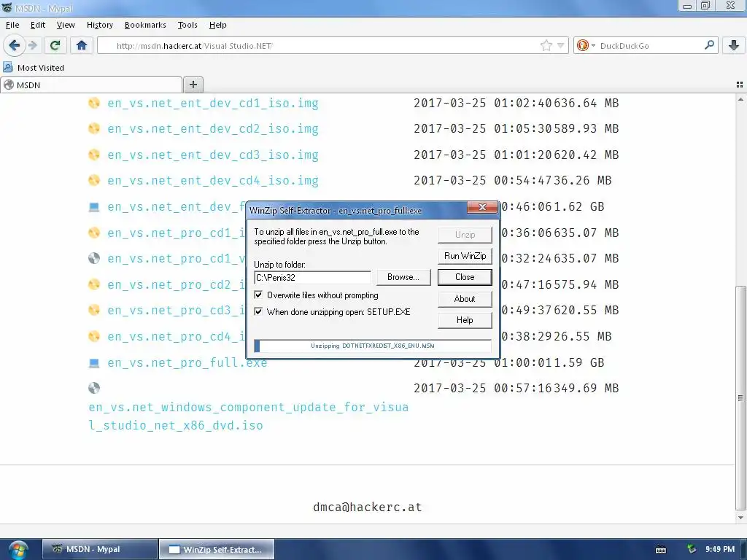Click the disc icon beside ent_dev_cd3_iso.img
This screenshot has width=747, height=560.
(x=94, y=155)
